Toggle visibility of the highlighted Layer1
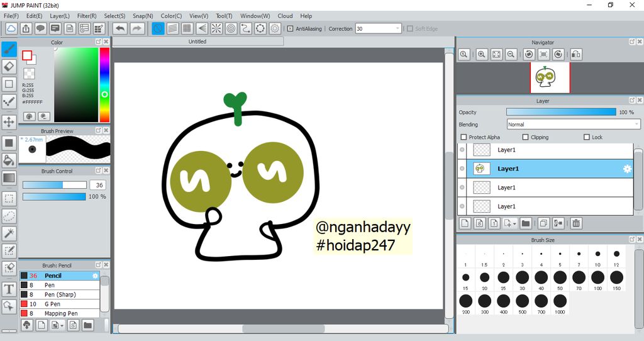Screen dimensions: 644x341 (x=462, y=169)
